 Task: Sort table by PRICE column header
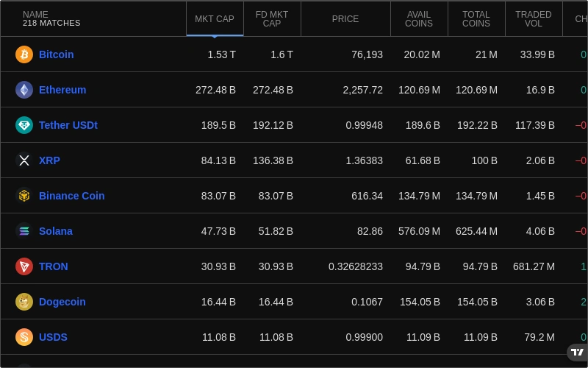[x=345, y=19]
